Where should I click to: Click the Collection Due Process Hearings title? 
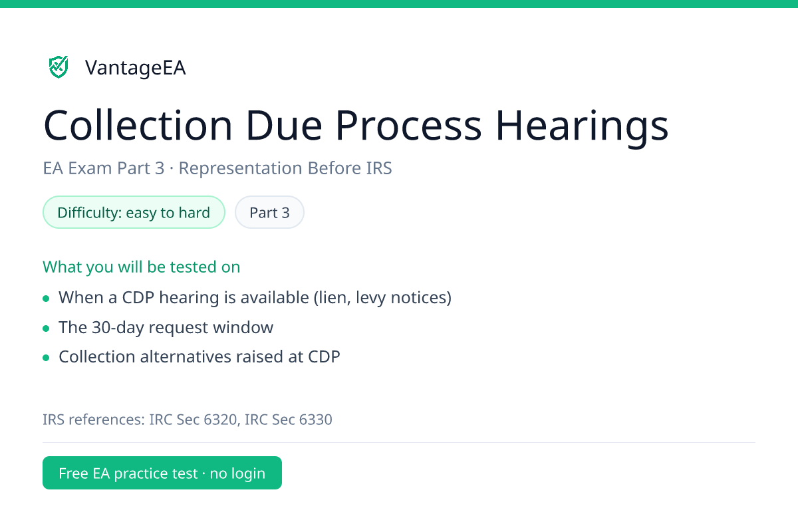coord(356,125)
